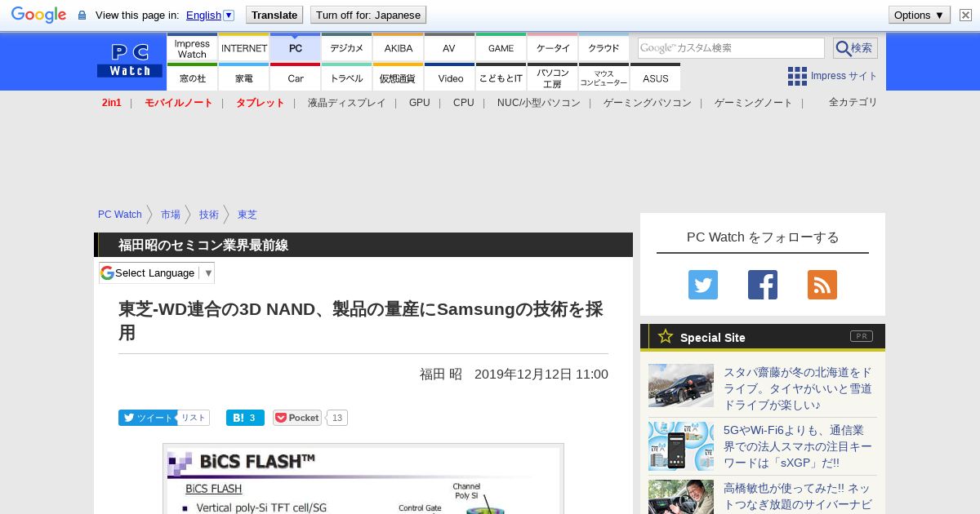Click the Google logo in translate bar

pyautogui.click(x=38, y=15)
